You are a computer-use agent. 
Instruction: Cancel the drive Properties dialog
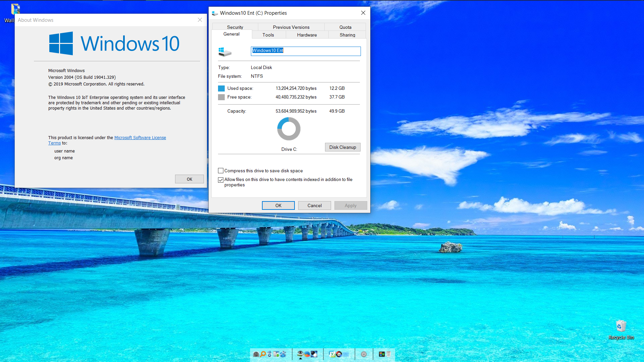pos(314,205)
